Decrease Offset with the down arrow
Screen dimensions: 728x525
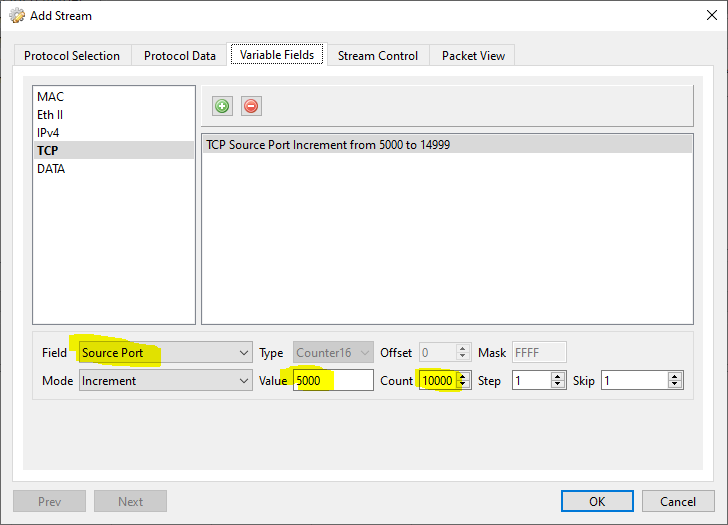pyautogui.click(x=462, y=357)
